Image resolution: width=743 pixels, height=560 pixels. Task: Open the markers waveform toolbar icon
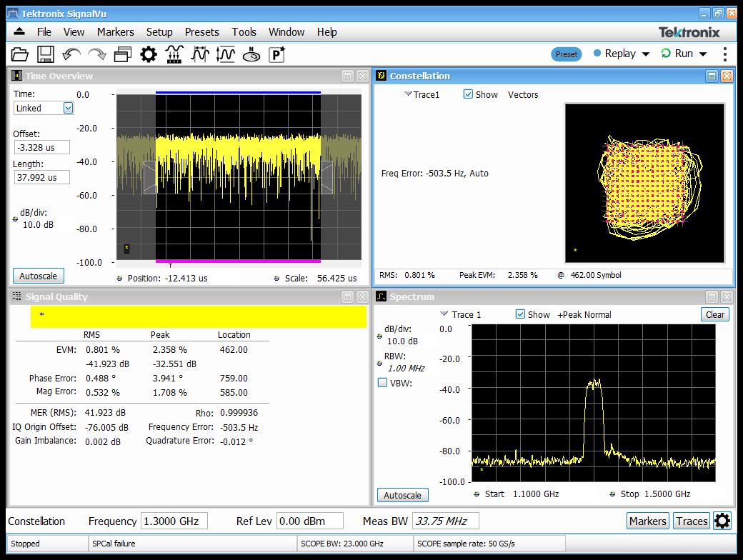tap(200, 54)
